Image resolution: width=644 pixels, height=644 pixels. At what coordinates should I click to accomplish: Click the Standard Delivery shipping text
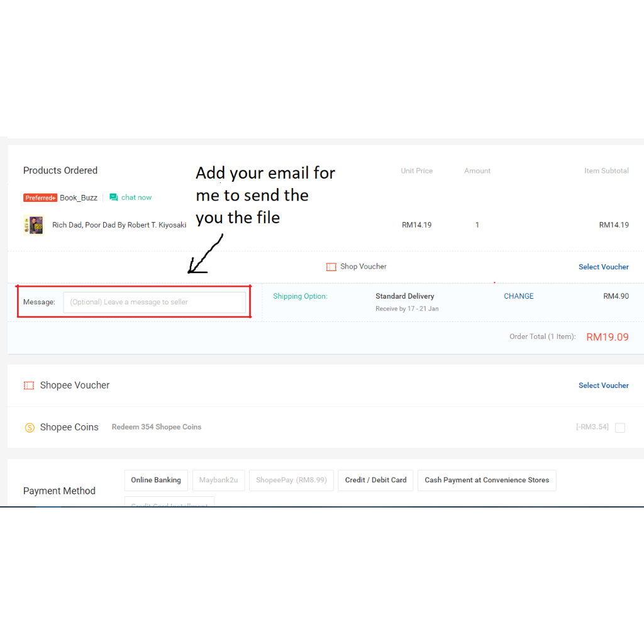[x=404, y=296]
